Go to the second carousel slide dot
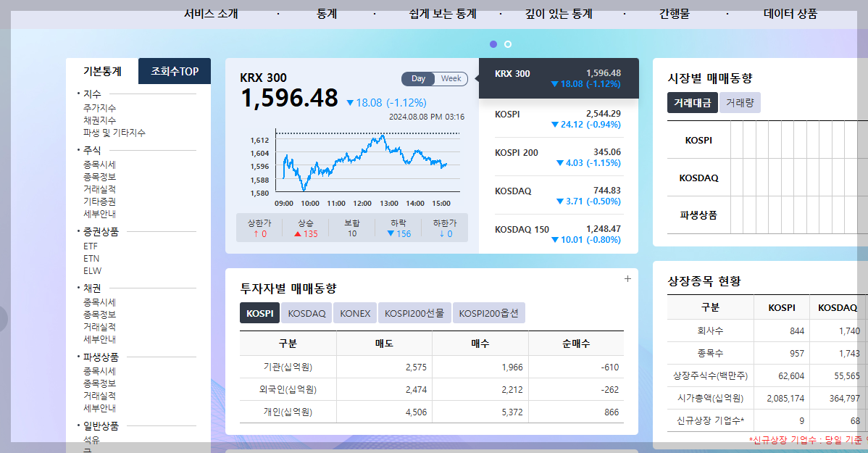This screenshot has width=868, height=453. (508, 43)
